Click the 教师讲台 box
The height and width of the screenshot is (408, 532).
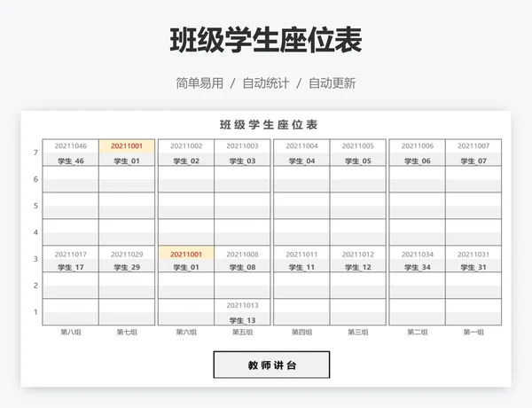[271, 365]
